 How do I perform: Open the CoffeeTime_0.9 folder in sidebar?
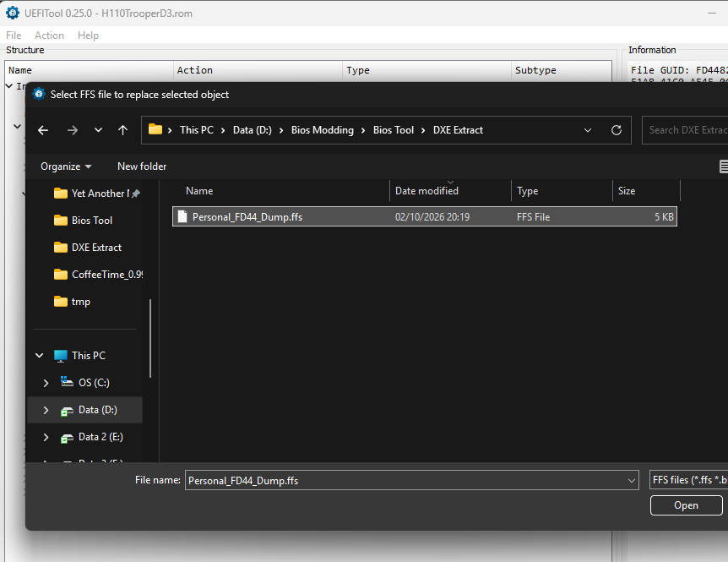pos(99,275)
